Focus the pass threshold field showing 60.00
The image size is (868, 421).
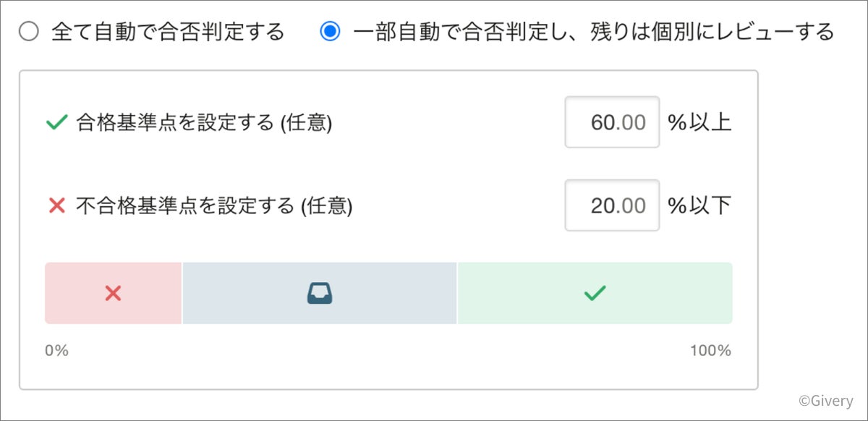(x=612, y=122)
